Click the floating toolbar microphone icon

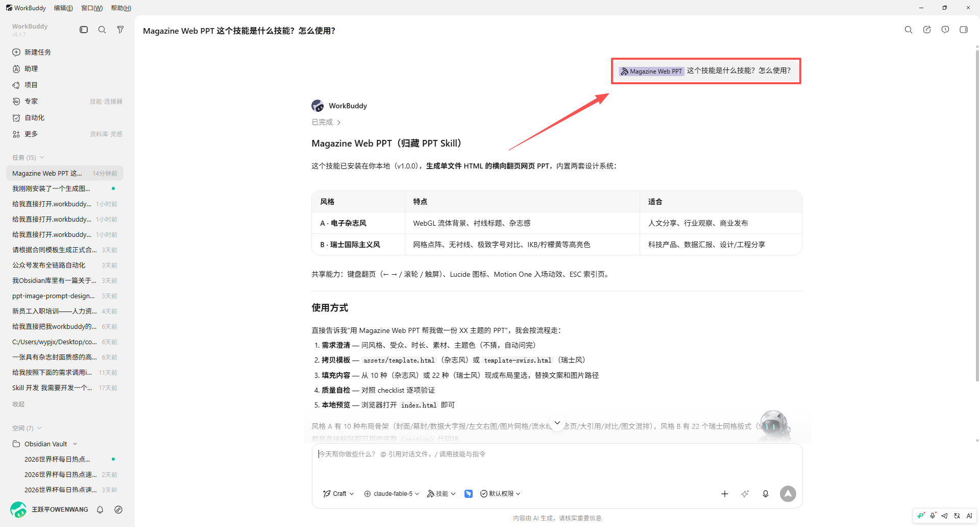tap(933, 516)
